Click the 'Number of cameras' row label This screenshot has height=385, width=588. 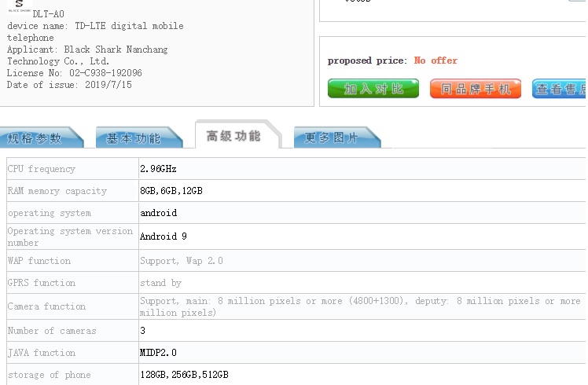click(x=52, y=331)
